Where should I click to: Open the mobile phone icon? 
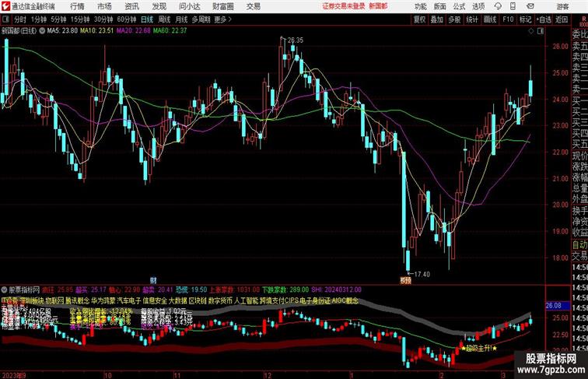click(x=513, y=6)
